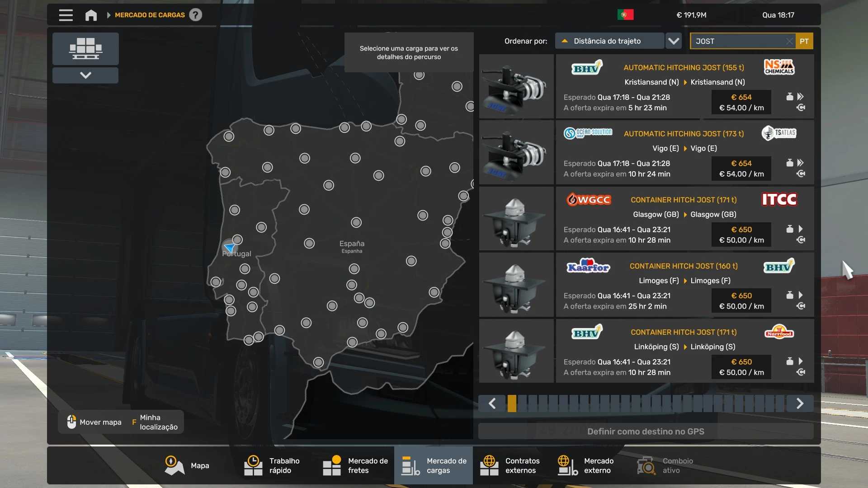Toggle sort direction arrow on Distância
Screen dimensions: 868x488
pos(564,41)
